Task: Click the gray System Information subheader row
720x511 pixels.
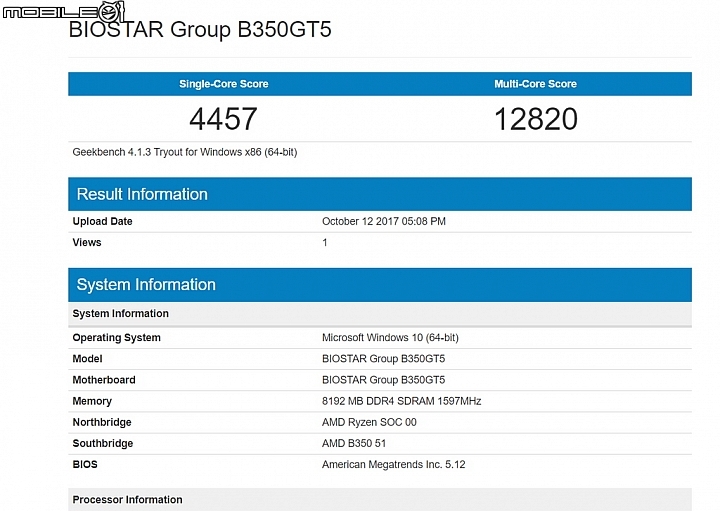Action: pyautogui.click(x=380, y=314)
